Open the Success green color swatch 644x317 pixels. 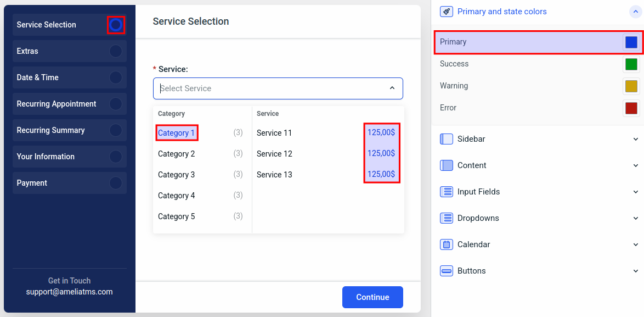[x=631, y=64]
